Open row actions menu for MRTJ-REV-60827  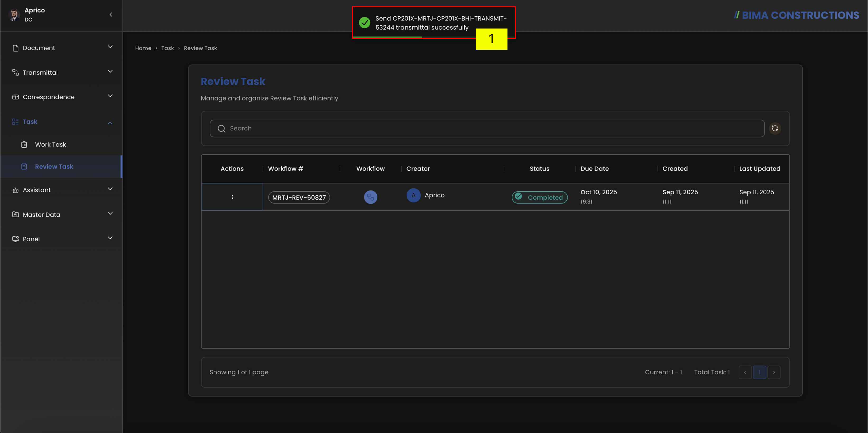232,197
